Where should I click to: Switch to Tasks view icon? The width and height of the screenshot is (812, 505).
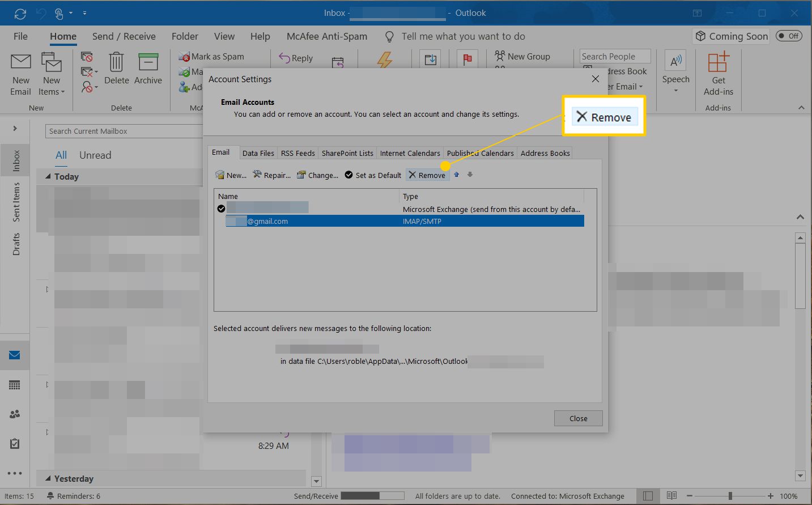coord(15,444)
